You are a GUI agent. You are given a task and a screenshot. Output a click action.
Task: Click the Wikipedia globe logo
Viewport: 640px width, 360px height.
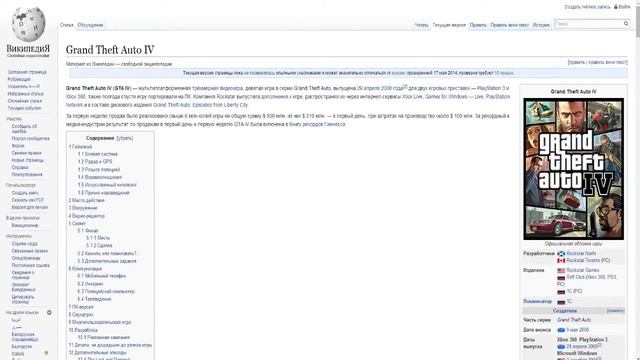[x=28, y=24]
